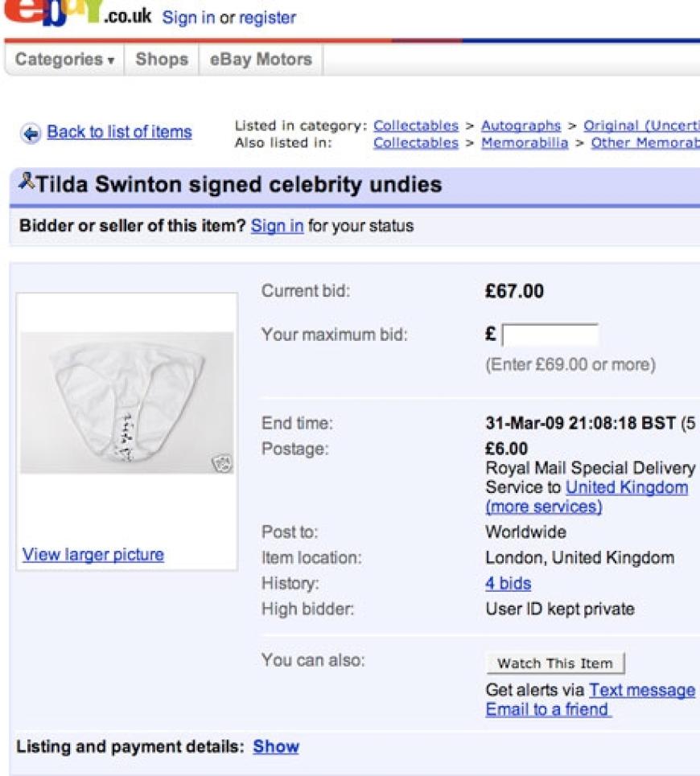Click the ribbon icon beside listing title

(x=27, y=181)
